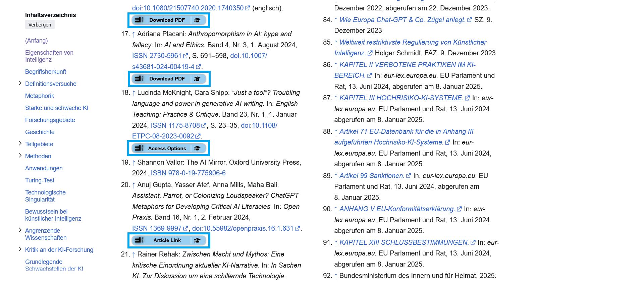Expand the Methoden chevron in contents

click(20, 156)
